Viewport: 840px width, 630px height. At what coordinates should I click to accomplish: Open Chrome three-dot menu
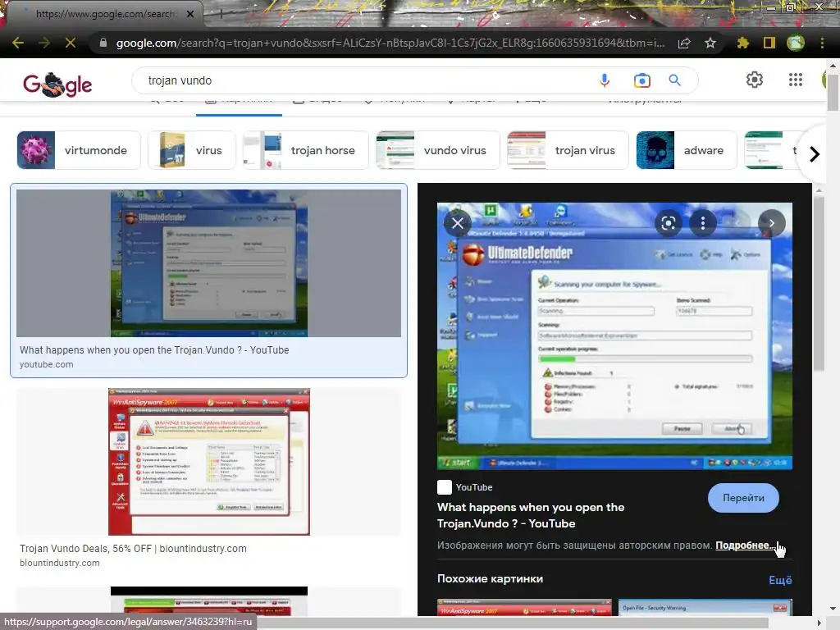[x=822, y=43]
